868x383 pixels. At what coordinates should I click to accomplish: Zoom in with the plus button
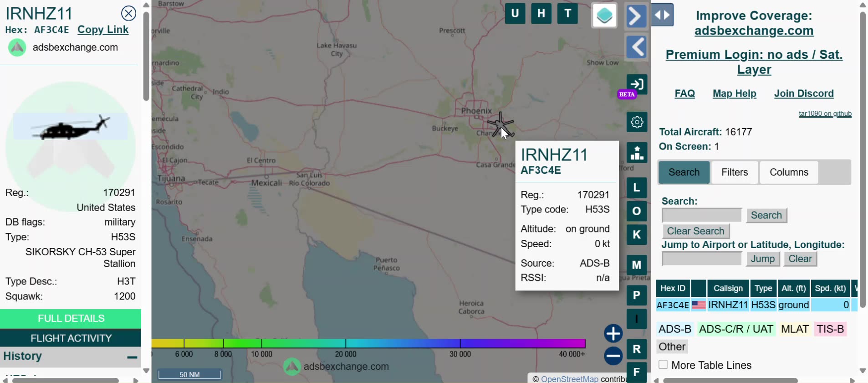(x=613, y=333)
